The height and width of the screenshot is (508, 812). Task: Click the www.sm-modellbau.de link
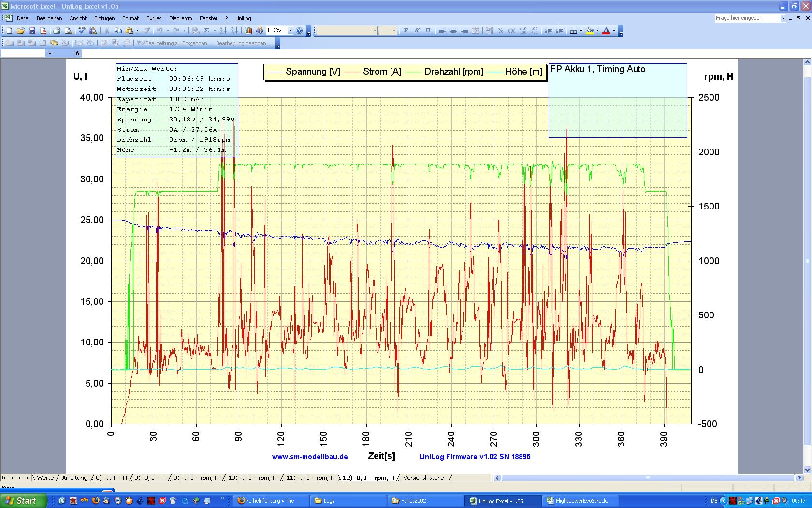[x=310, y=457]
